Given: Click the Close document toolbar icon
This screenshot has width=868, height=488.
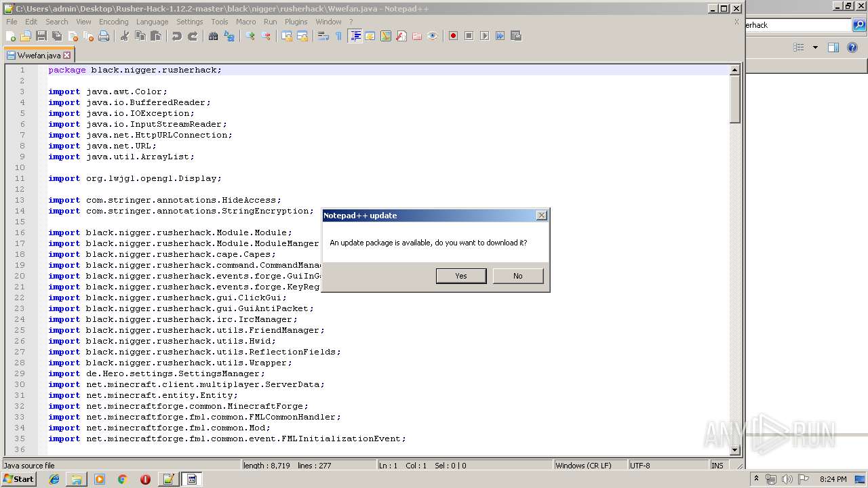Looking at the screenshot, I should coord(73,36).
